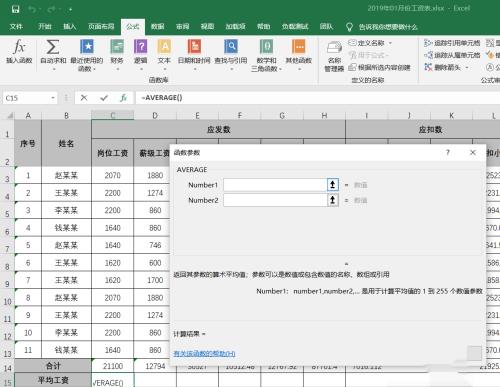Click the AutoSum sigma icon
Image resolution: width=500 pixels, height=387 pixels.
tap(53, 47)
